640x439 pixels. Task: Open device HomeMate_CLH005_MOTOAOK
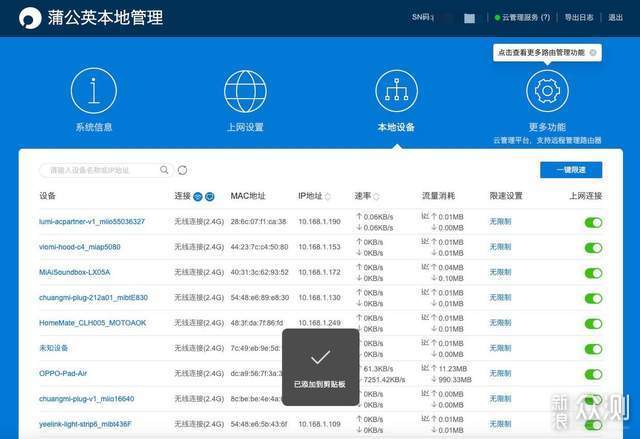(93, 323)
